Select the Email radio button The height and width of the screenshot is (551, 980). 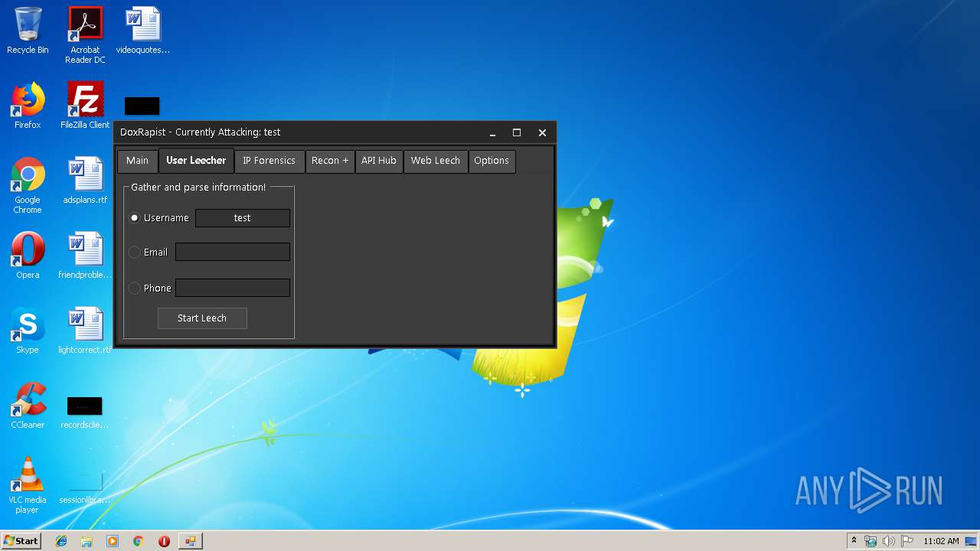click(135, 252)
